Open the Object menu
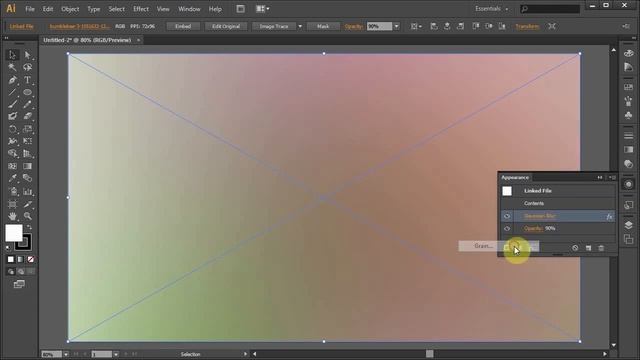 point(70,9)
